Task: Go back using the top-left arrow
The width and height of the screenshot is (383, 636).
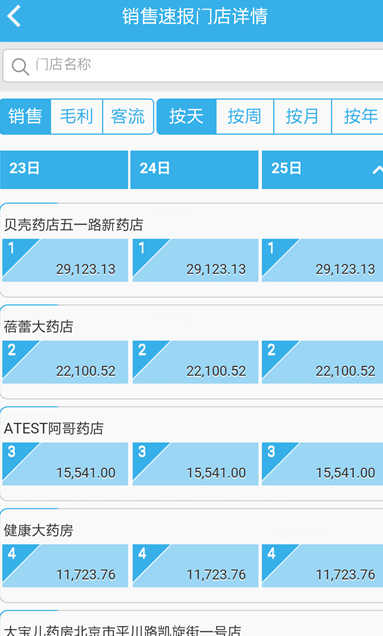Action: (x=14, y=16)
